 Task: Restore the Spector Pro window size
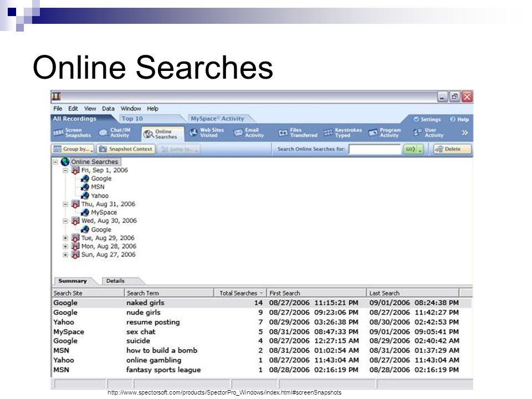pos(454,96)
